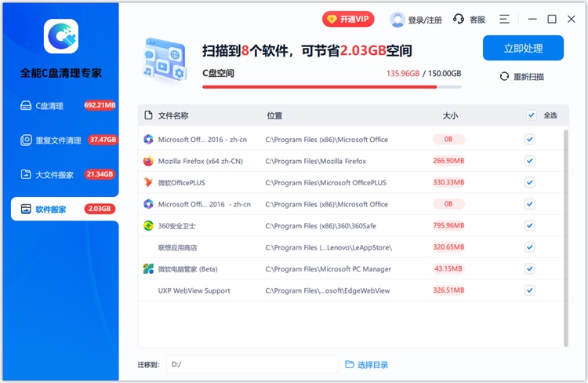Click the UXP WebView Support row name

point(194,290)
